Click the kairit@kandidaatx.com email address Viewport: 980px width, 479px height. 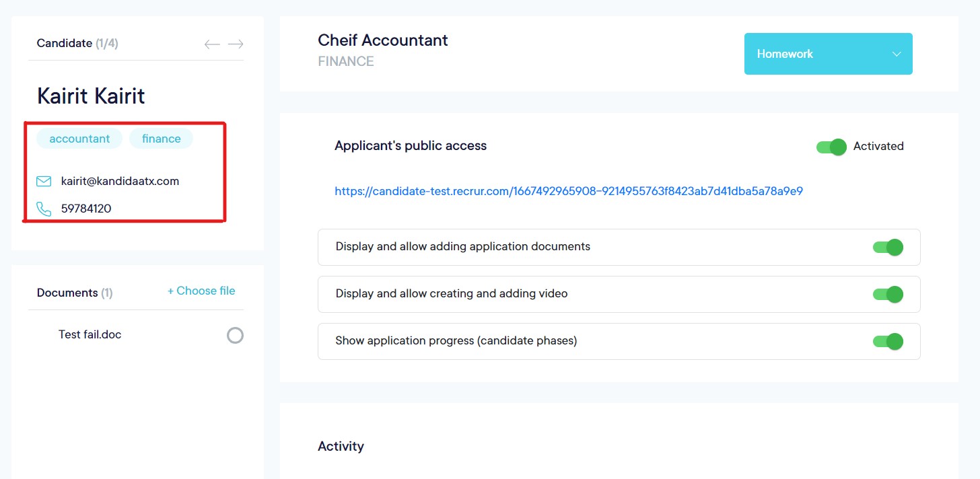point(120,181)
